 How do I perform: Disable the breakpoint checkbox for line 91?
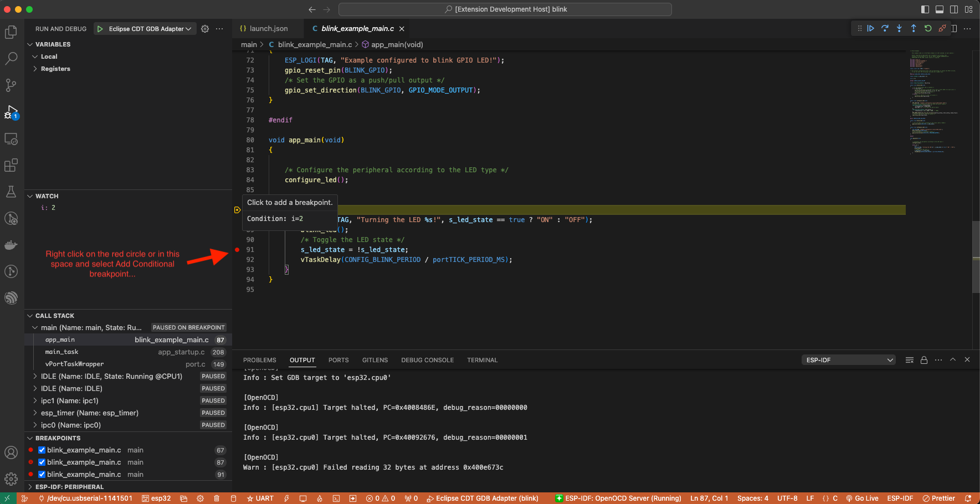[42, 474]
